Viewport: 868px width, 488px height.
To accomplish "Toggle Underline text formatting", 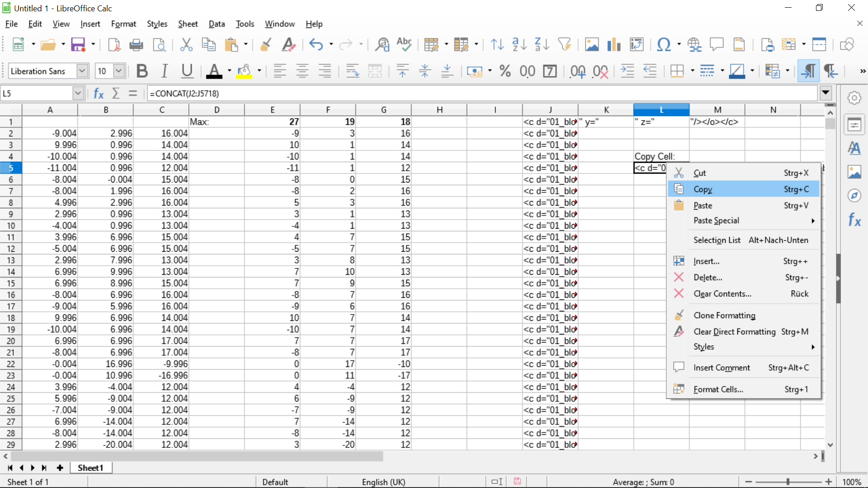I will (187, 71).
